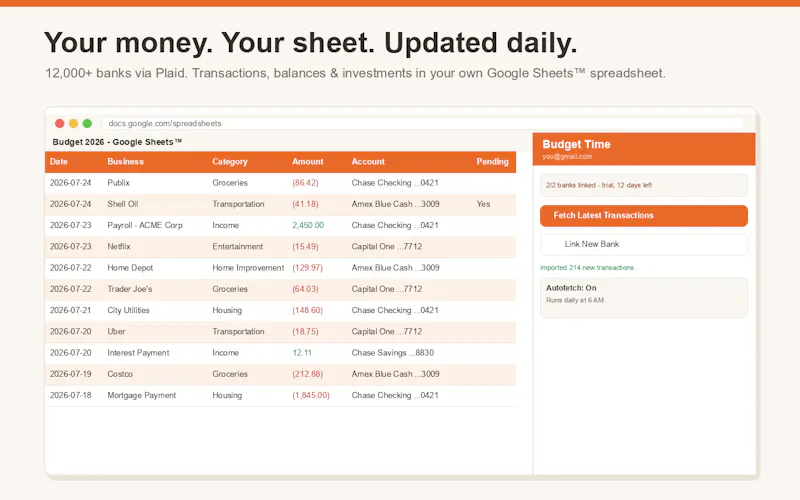Screen dimensions: 800x500
Task: Click the 2,450.00 income amount
Action: click(308, 226)
